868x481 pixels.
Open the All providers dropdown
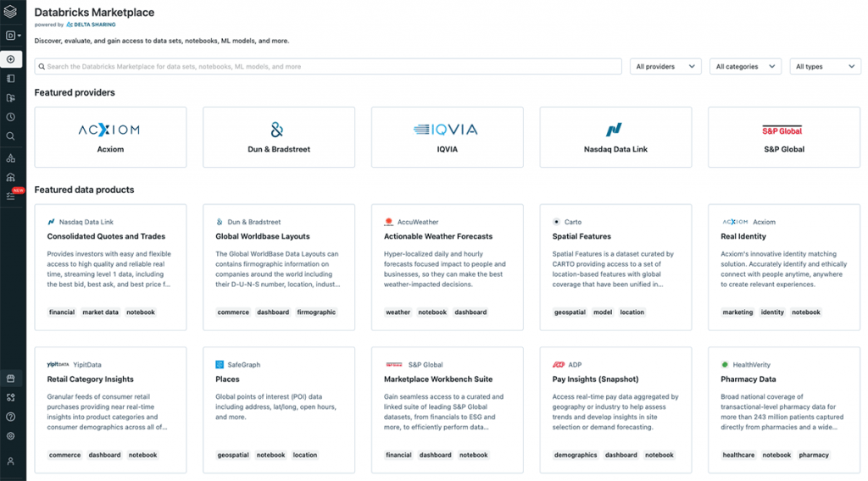click(665, 66)
